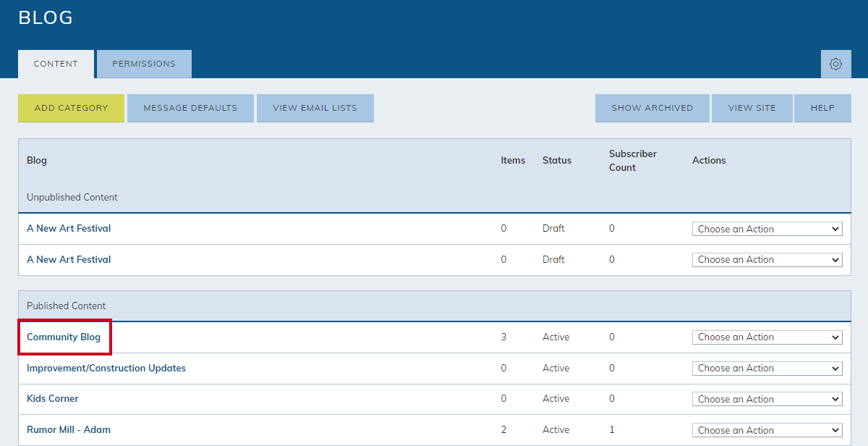Screen dimensions: 868x446
Task: Expand action dropdown for Kids Corner
Action: (x=767, y=399)
